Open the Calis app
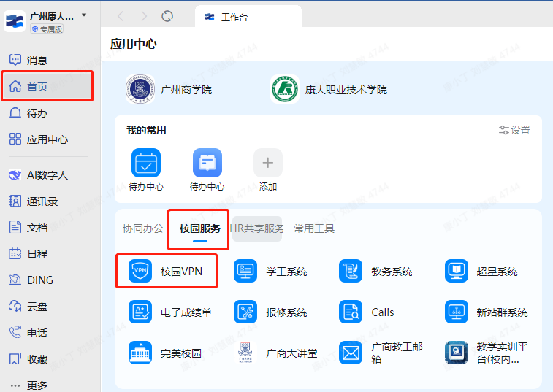Screen dimensions: 553x392 (x=367, y=312)
